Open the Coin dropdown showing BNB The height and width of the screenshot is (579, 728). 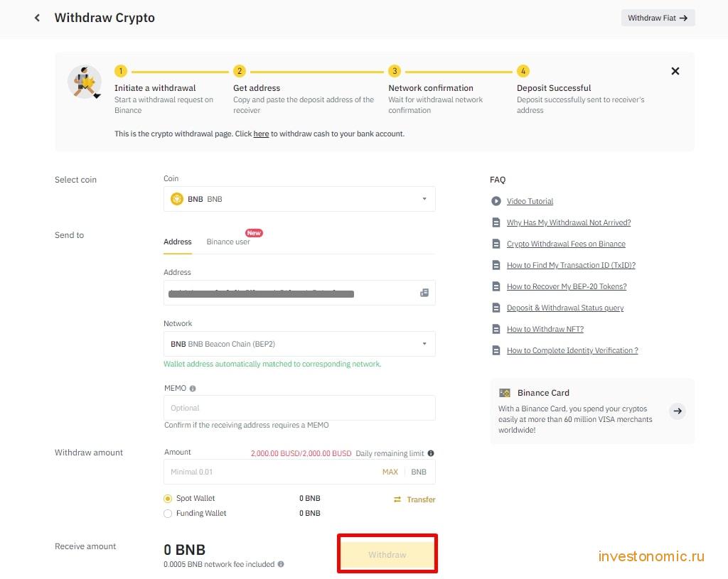[299, 199]
